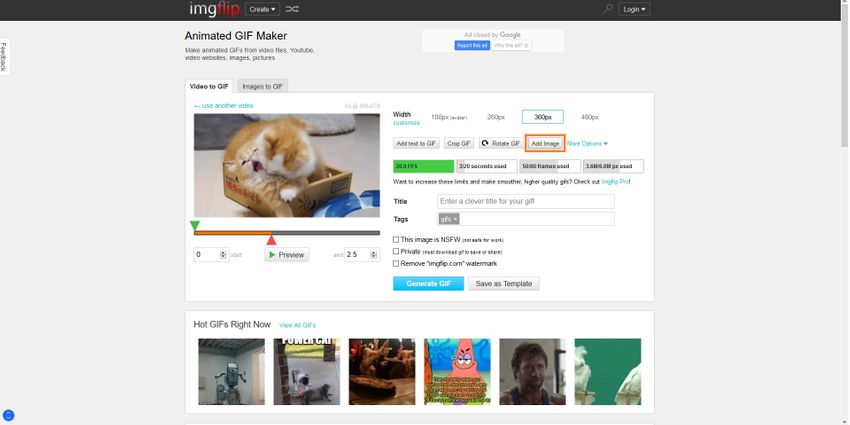Switch to Video to GIF tab
The width and height of the screenshot is (850, 425).
(x=209, y=86)
